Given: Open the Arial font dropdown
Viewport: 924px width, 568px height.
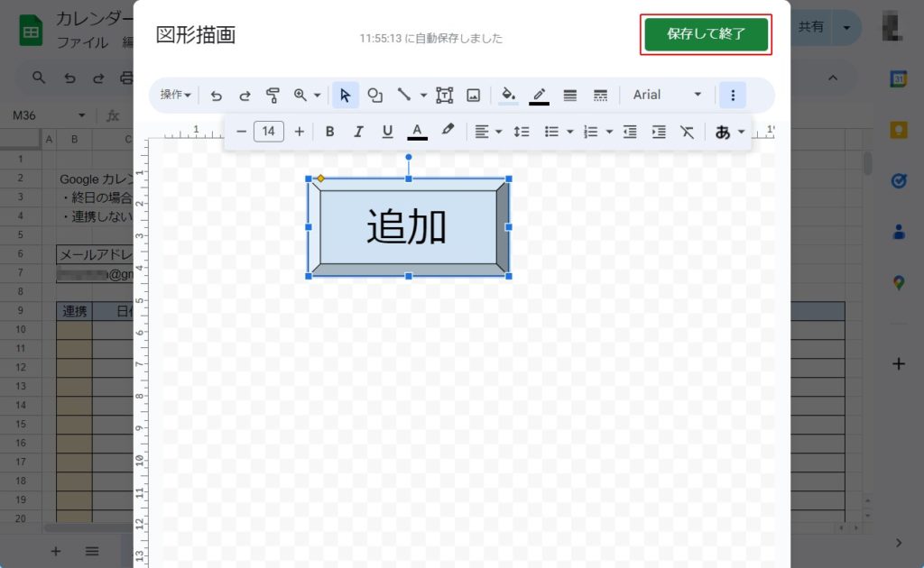Looking at the screenshot, I should click(667, 95).
